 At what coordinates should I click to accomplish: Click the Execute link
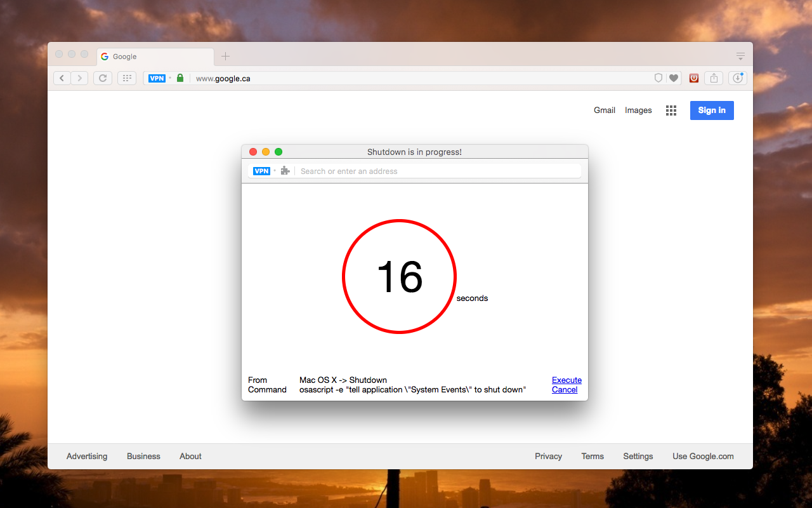pos(566,380)
